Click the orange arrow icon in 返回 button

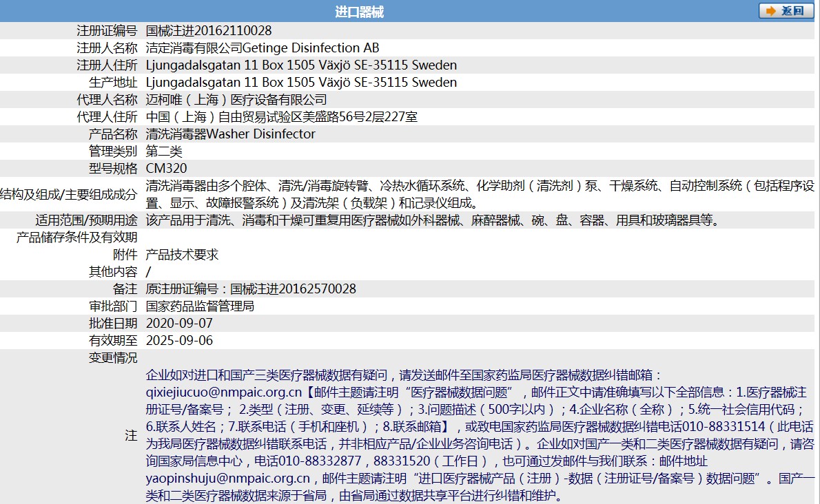coord(771,11)
